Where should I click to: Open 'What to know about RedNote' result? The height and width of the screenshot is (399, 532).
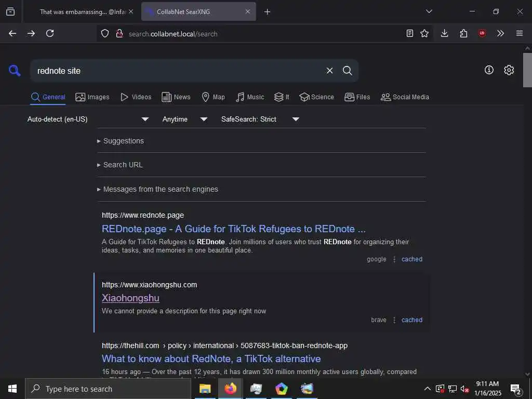point(211,359)
